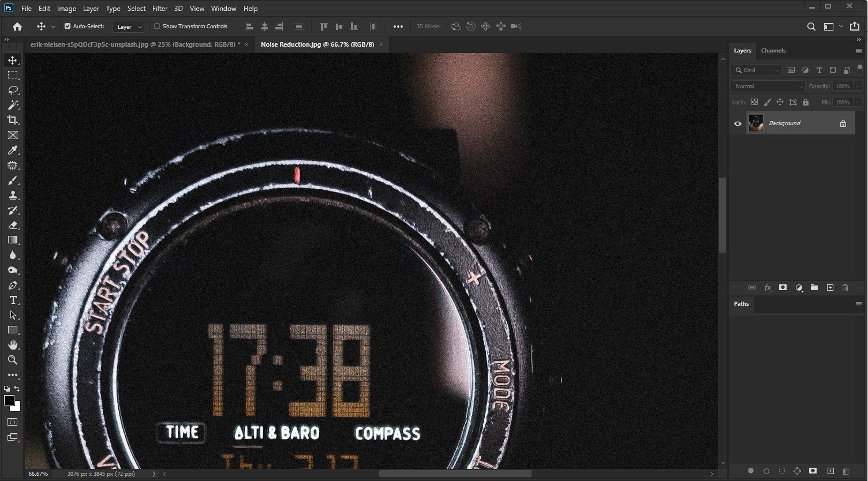868x481 pixels.
Task: Toggle lock transparent pixels
Action: 754,102
